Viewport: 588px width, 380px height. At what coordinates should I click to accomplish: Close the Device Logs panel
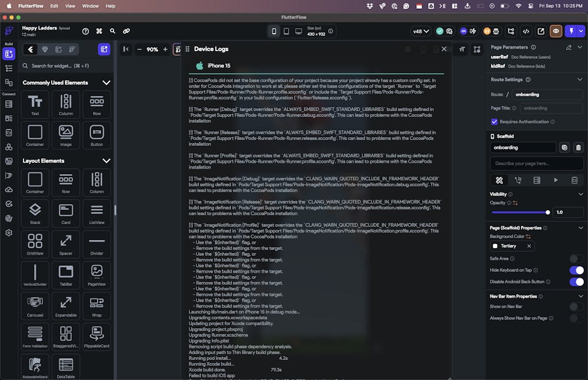tap(444, 49)
